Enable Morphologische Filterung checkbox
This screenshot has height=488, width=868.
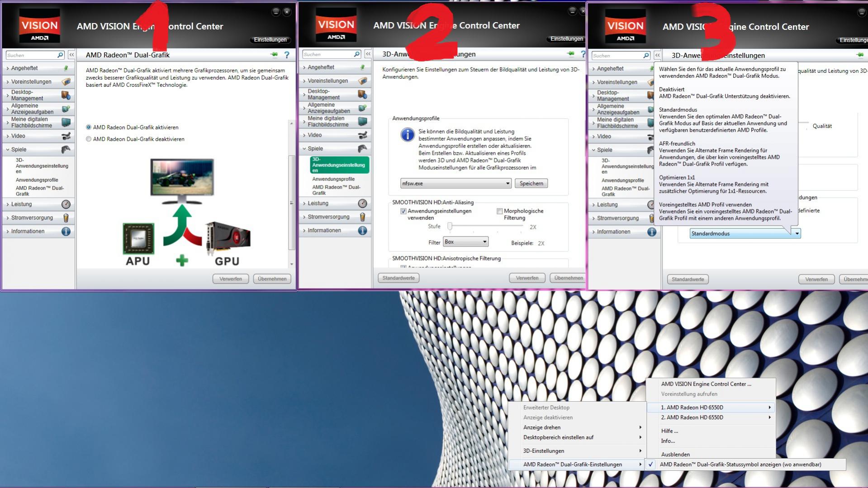click(499, 211)
